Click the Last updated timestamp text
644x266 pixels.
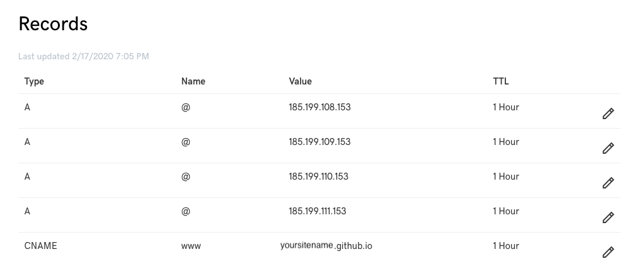[83, 56]
